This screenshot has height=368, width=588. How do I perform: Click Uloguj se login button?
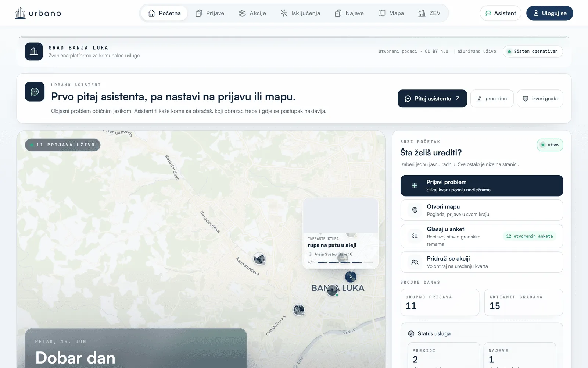[550, 13]
